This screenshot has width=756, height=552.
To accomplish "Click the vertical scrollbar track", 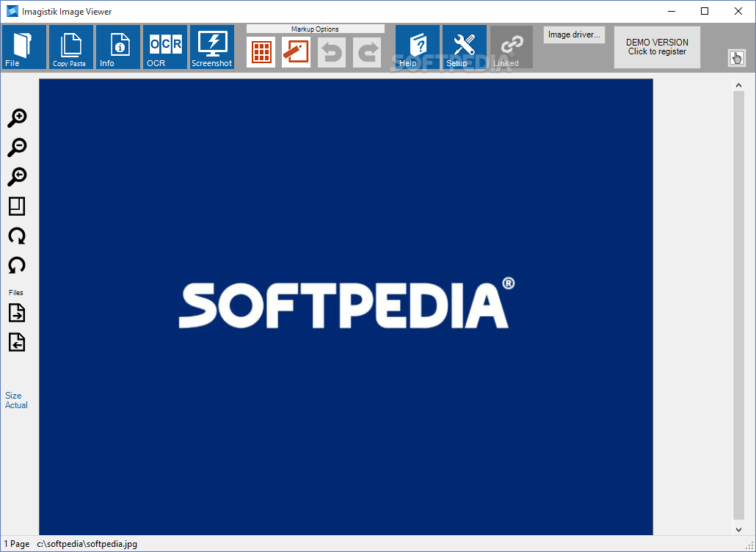I will [738, 307].
